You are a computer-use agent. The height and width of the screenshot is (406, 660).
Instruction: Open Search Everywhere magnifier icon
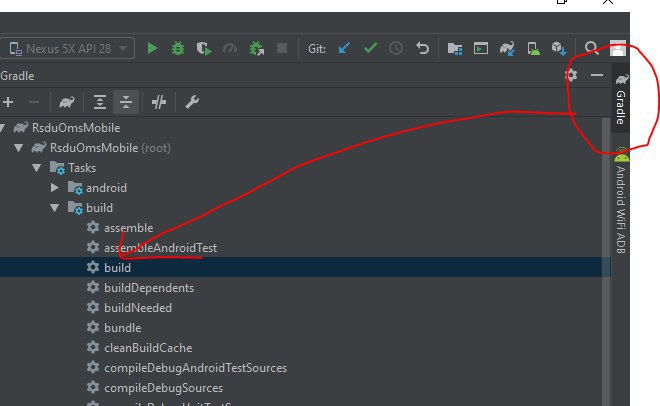[x=592, y=48]
